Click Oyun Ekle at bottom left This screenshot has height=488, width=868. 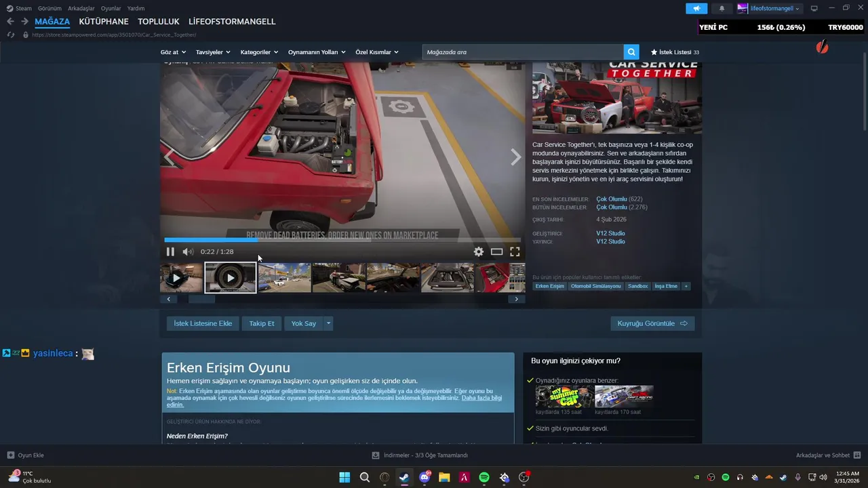(x=25, y=455)
